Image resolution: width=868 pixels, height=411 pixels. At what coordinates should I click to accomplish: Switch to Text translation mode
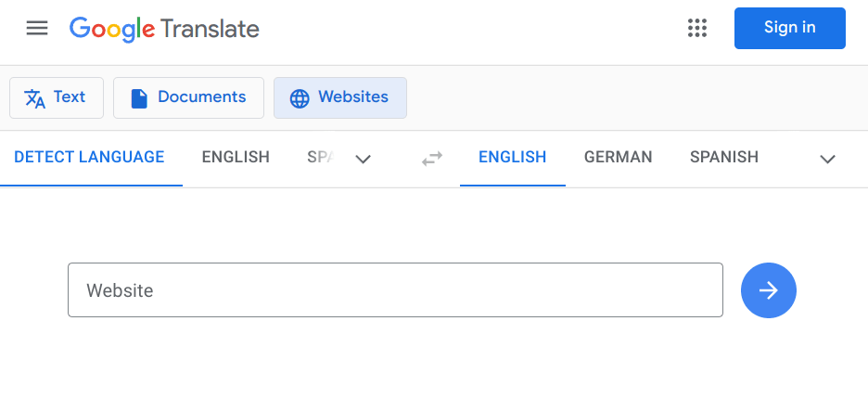(57, 97)
